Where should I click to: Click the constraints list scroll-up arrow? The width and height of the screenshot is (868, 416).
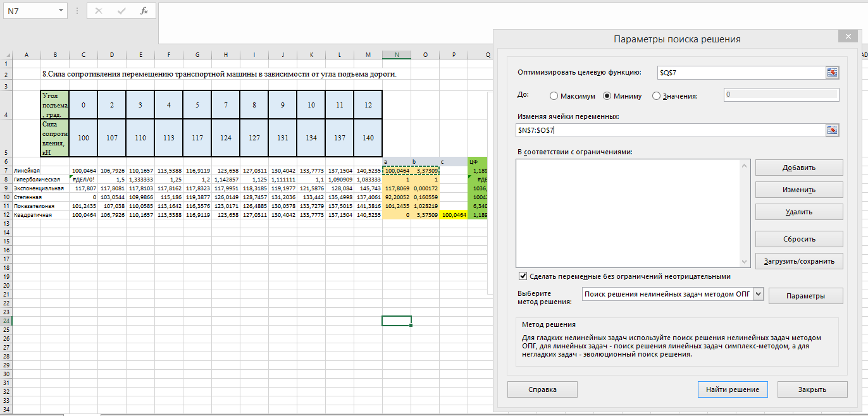click(744, 166)
